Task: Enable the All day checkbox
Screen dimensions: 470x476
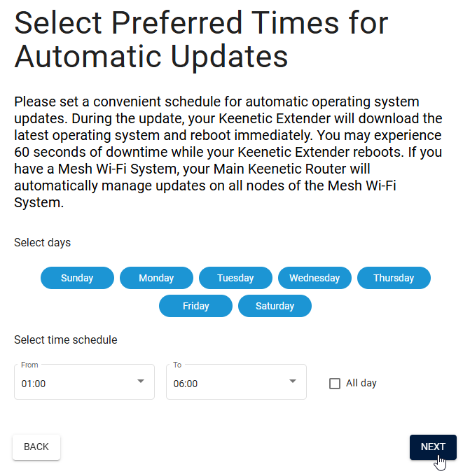Action: pos(335,384)
